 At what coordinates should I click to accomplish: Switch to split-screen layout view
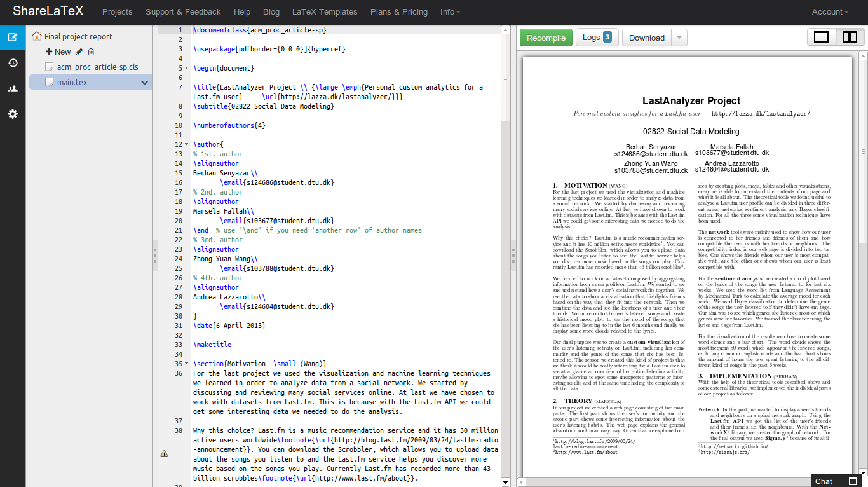coord(849,38)
